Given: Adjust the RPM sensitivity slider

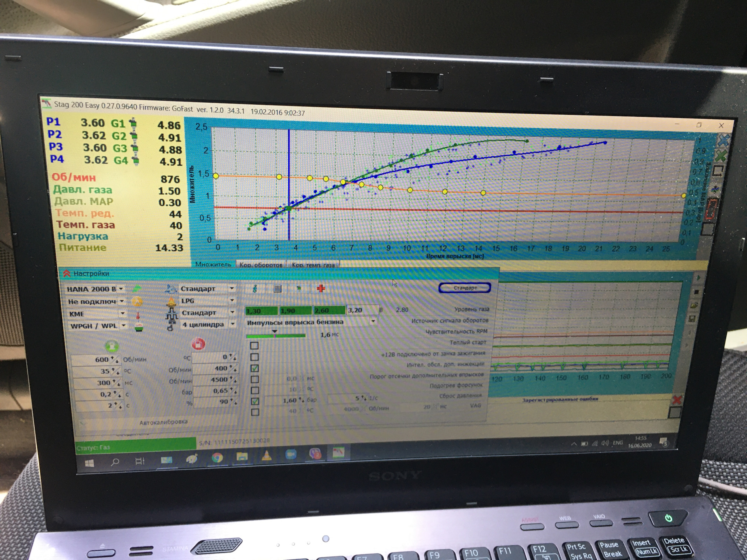Looking at the screenshot, I should [x=275, y=335].
